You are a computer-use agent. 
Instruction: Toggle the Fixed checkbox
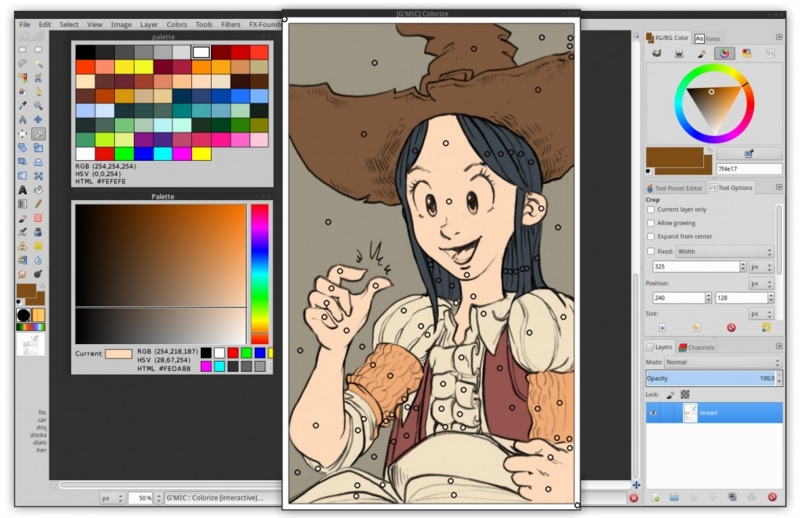pos(651,251)
